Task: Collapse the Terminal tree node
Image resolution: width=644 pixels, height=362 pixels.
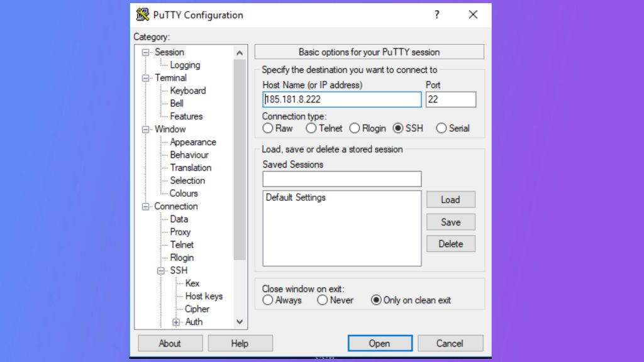Action: coord(145,78)
